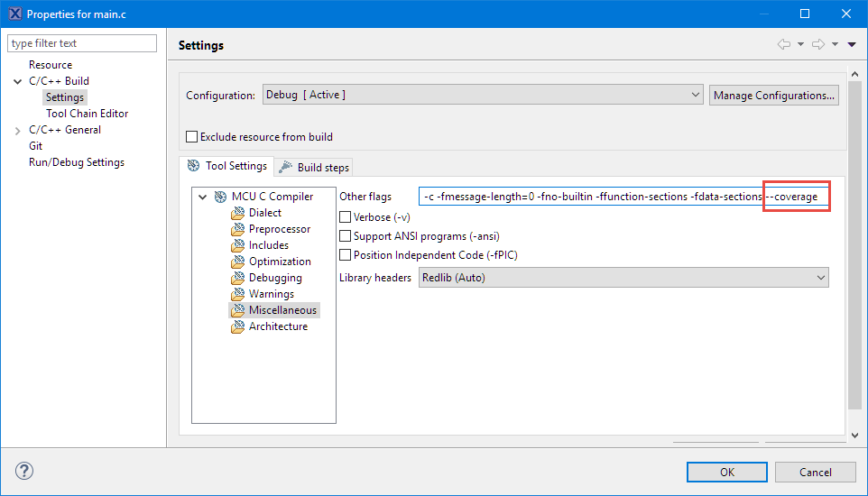Viewport: 868px width, 496px height.
Task: Open the Library headers dropdown
Action: point(623,278)
